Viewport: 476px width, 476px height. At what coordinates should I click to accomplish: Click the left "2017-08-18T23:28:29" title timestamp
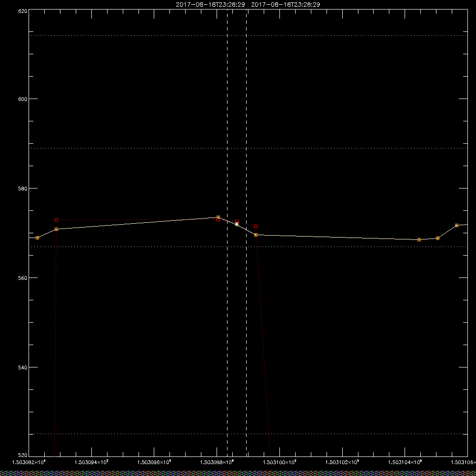point(210,5)
